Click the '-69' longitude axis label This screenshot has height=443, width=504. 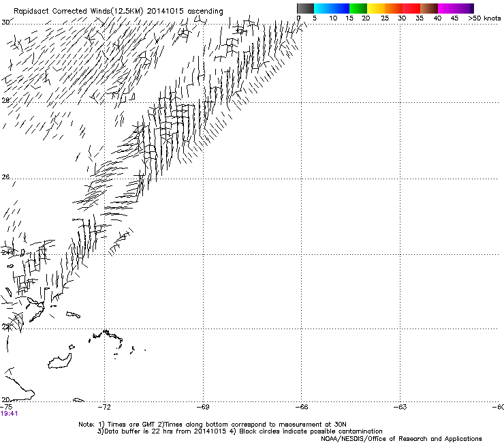point(203,407)
